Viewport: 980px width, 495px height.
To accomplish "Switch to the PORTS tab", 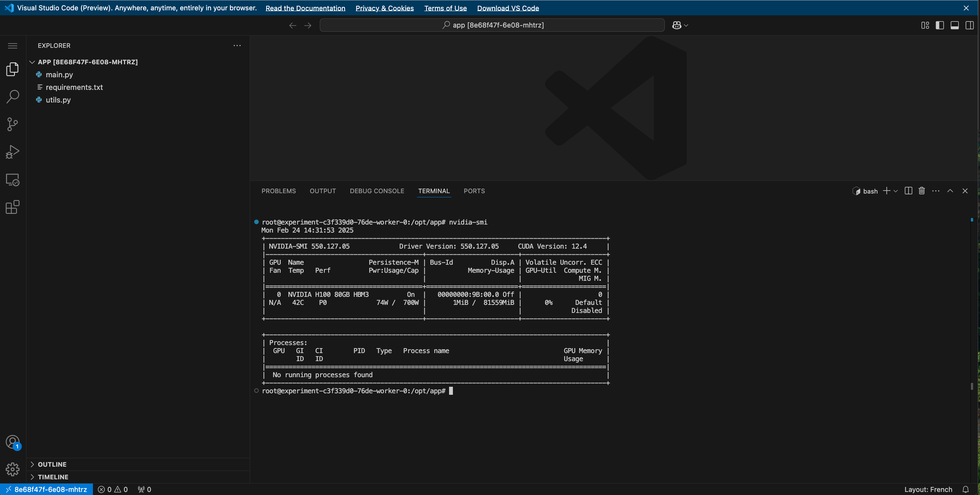I will pyautogui.click(x=474, y=191).
